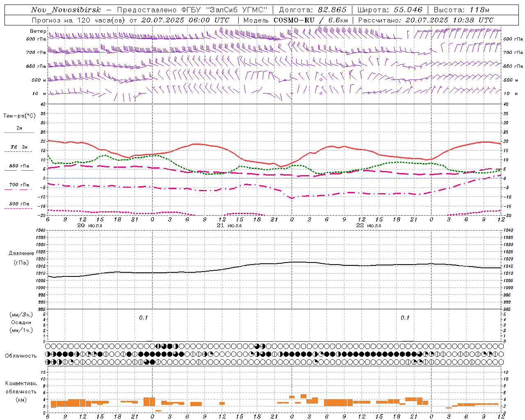The width and height of the screenshot is (525, 420).
Task: Click the Модель COSMO-RU / 6.6км label
Action: pos(296,20)
